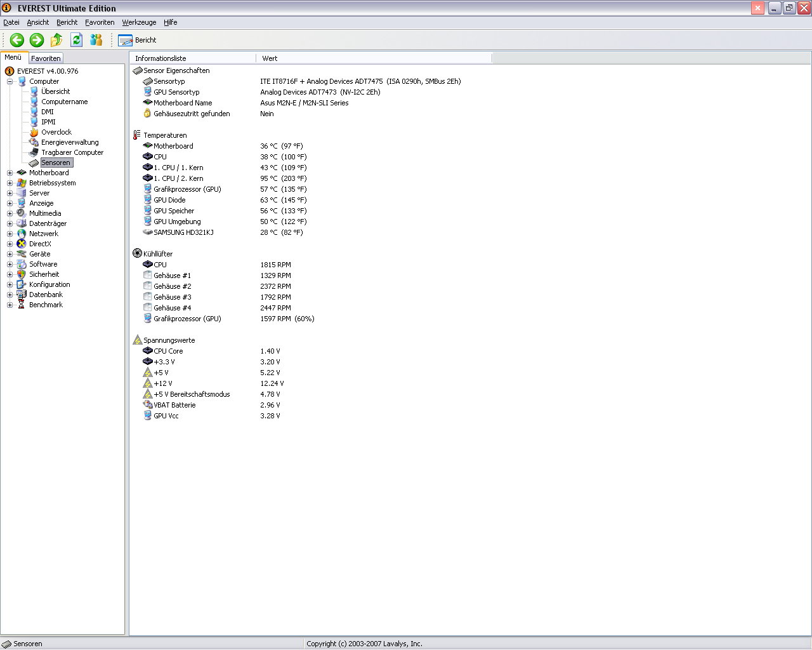
Task: Open the Ansicht menu
Action: (38, 22)
